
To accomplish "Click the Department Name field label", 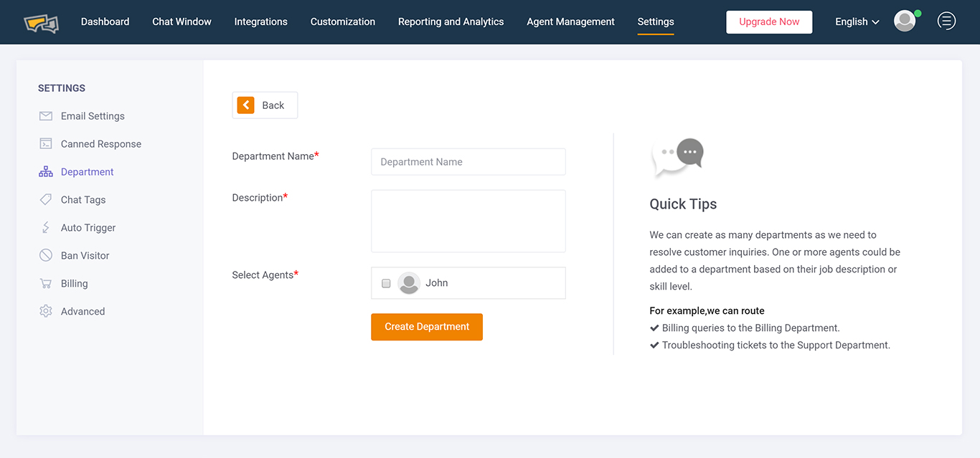I will pyautogui.click(x=275, y=156).
